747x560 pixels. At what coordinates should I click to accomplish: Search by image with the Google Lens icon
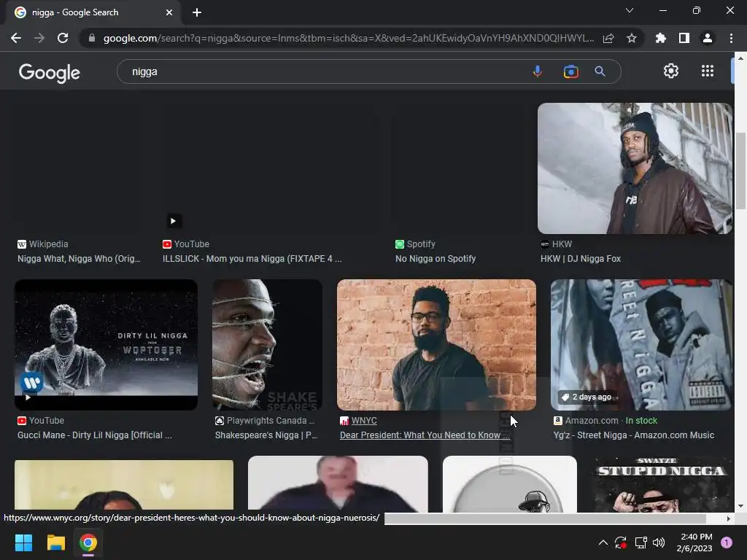(x=570, y=71)
